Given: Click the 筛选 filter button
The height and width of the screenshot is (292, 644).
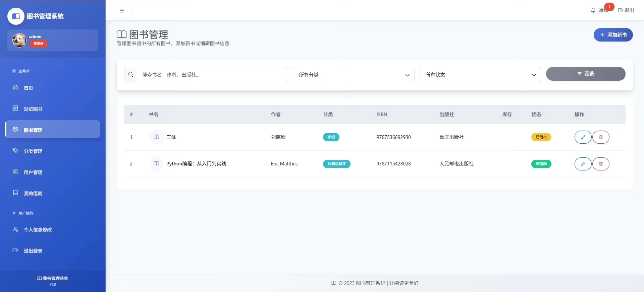Looking at the screenshot, I should [586, 74].
